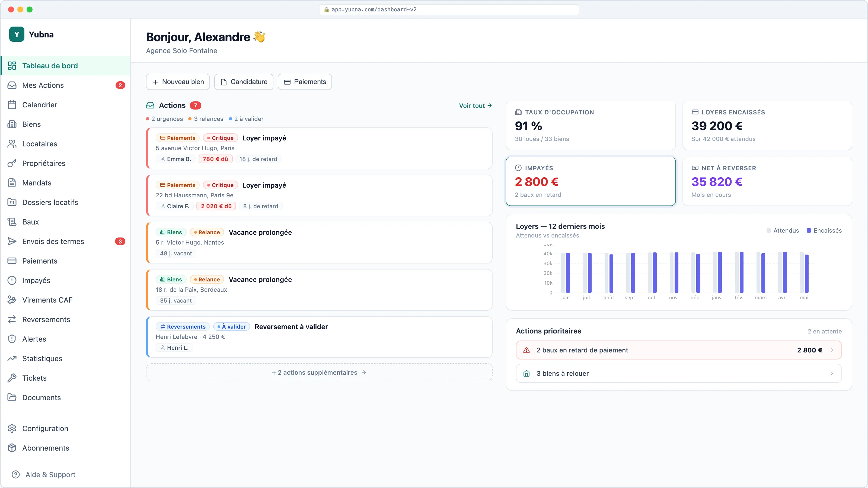This screenshot has height=488, width=868.
Task: Click the red 7 Actions badge
Action: click(x=195, y=105)
